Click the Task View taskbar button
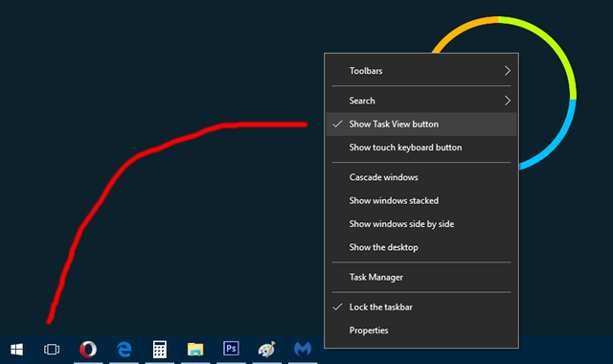Viewport: 613px width, 364px height. 52,349
